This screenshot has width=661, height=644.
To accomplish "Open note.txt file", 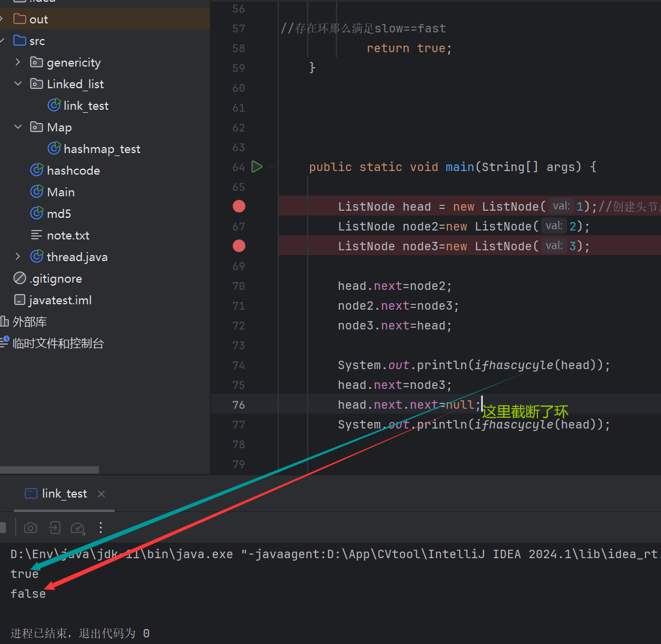I will coord(68,235).
